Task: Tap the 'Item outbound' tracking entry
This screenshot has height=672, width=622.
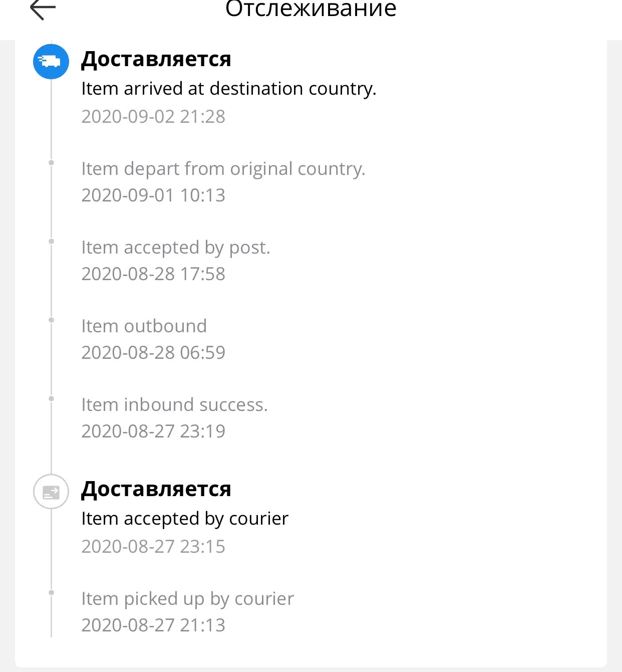Action: point(144,326)
